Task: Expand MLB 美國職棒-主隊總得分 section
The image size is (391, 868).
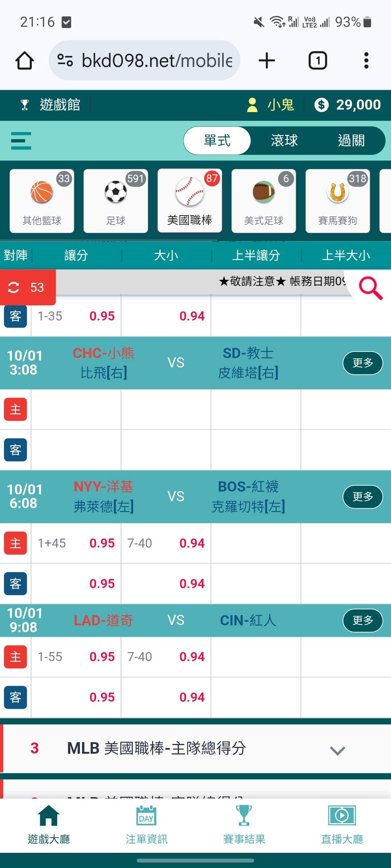Action: pos(195,748)
